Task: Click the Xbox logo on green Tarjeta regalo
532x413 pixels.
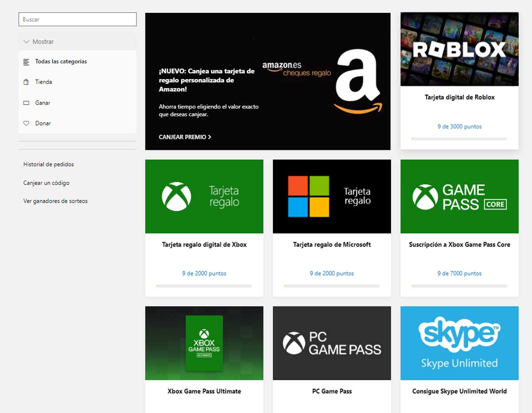Action: point(176,197)
